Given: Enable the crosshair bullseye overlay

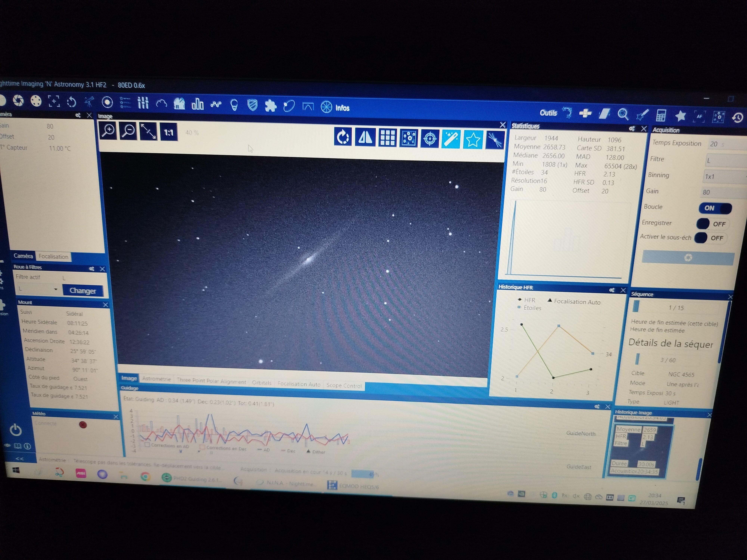Looking at the screenshot, I should pos(430,139).
